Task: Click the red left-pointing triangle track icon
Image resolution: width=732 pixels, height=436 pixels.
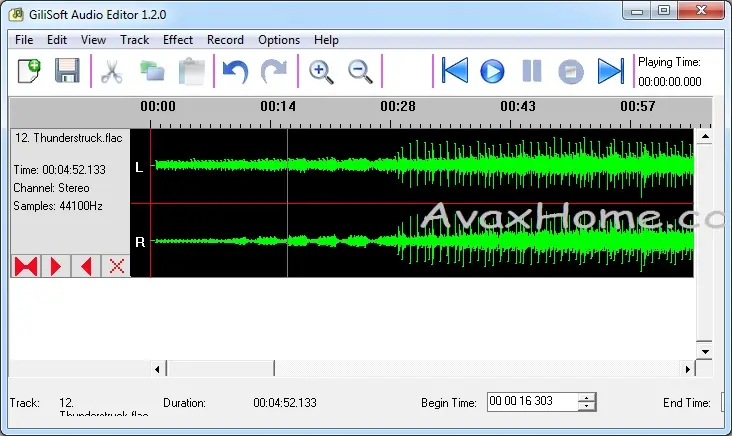Action: 85,266
